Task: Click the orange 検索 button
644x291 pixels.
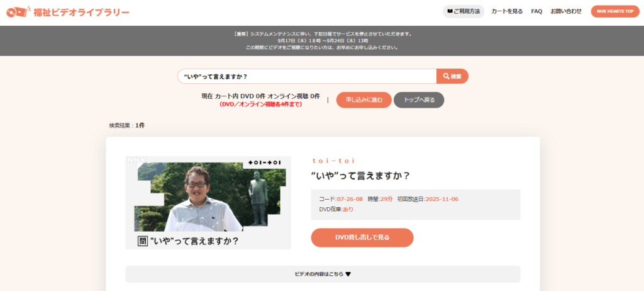Action: point(452,76)
